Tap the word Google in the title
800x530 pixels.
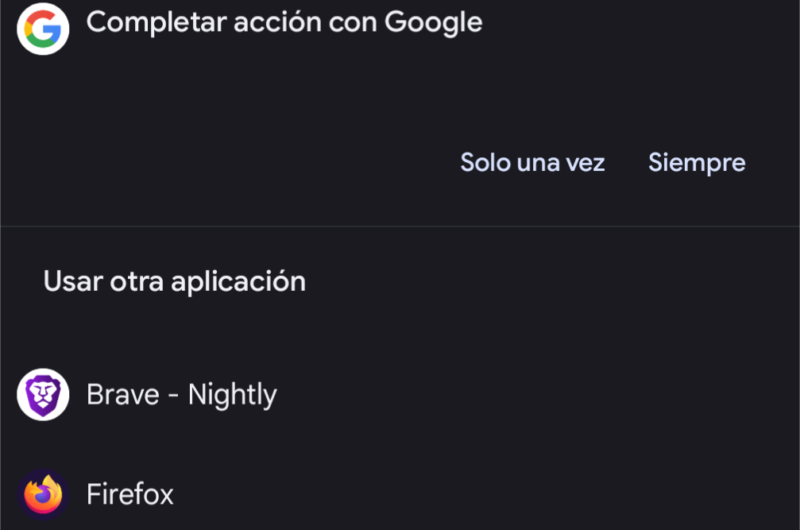click(433, 23)
